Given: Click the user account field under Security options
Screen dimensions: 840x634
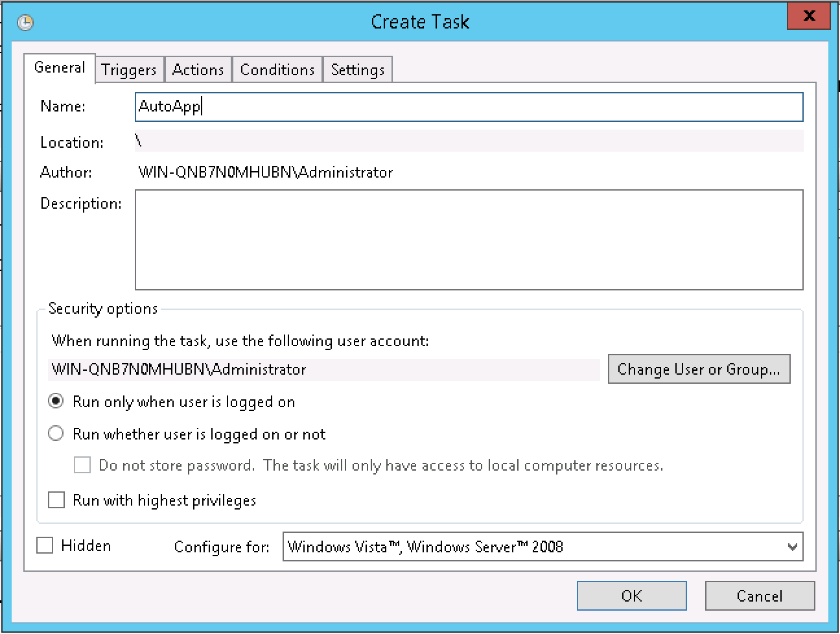Looking at the screenshot, I should coord(324,370).
